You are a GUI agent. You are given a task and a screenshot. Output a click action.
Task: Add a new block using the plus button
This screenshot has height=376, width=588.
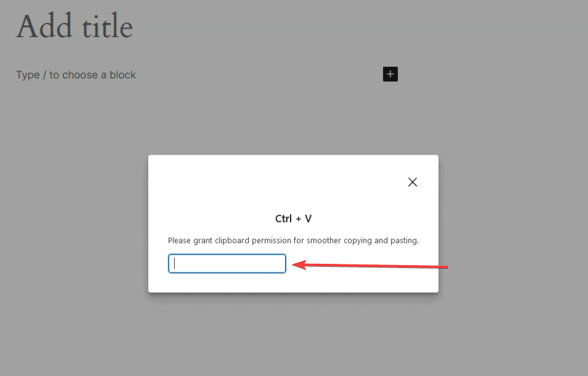click(x=390, y=75)
